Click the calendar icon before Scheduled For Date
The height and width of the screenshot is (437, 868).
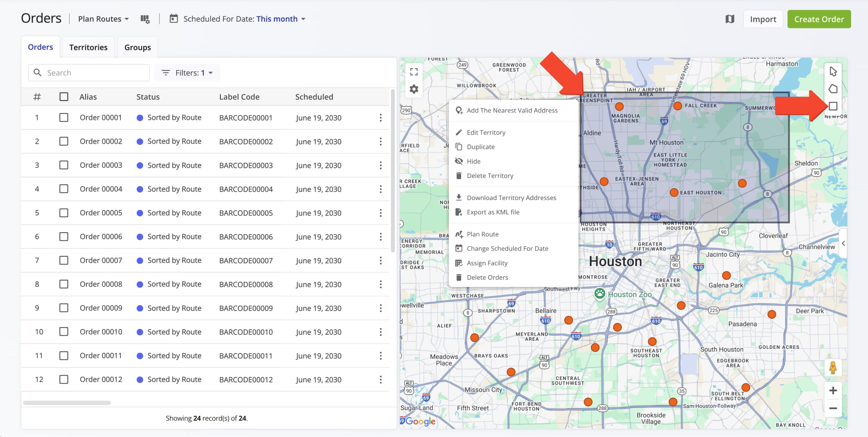pos(173,19)
